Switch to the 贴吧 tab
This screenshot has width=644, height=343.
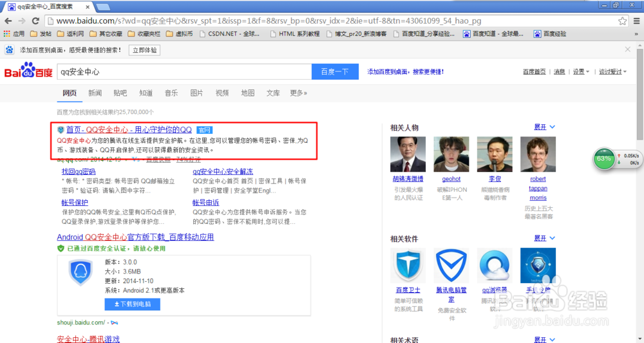point(120,93)
